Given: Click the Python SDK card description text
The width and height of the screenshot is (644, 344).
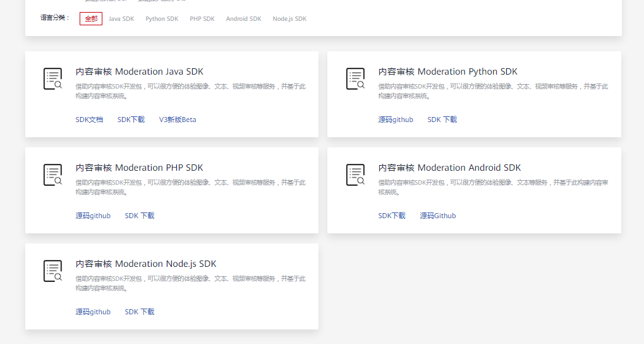Looking at the screenshot, I should pos(493,91).
